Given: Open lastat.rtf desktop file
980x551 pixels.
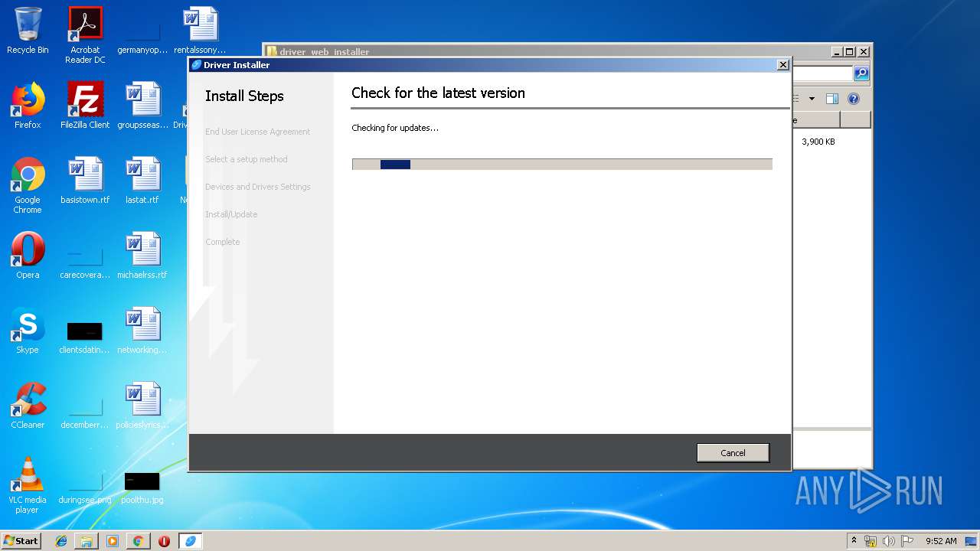Looking at the screenshot, I should [x=142, y=181].
